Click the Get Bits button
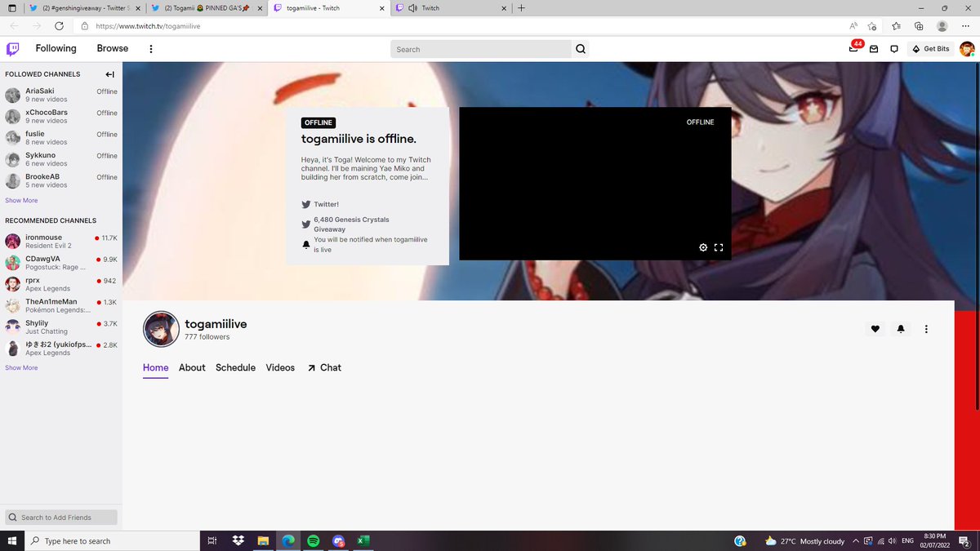980x551 pixels. click(x=931, y=49)
